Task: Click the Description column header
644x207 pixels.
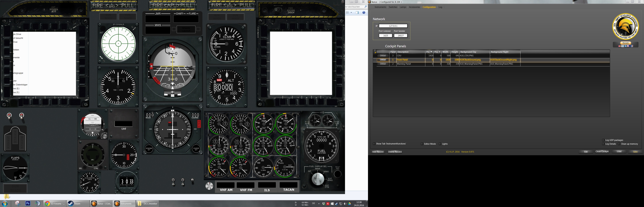Action: click(x=411, y=52)
